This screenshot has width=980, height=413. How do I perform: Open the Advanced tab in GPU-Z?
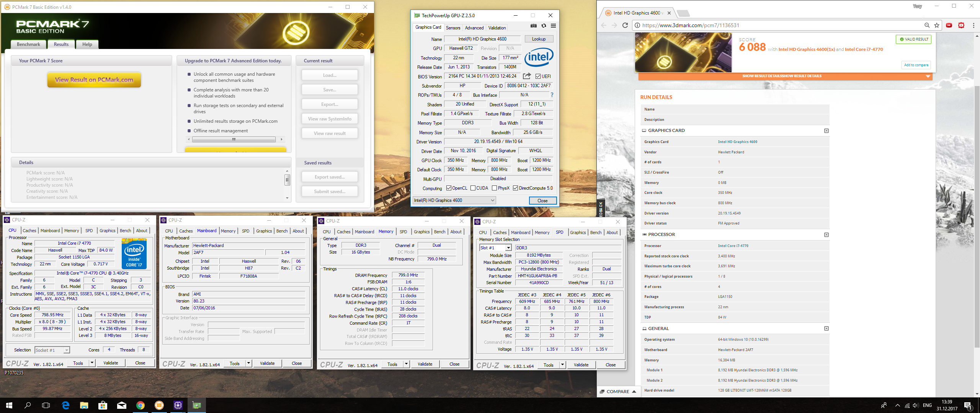click(474, 28)
